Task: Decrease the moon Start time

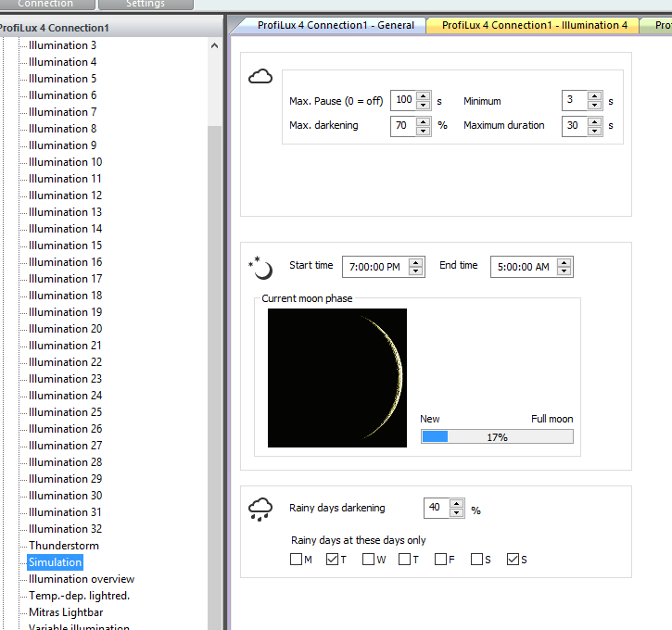Action: coord(416,271)
